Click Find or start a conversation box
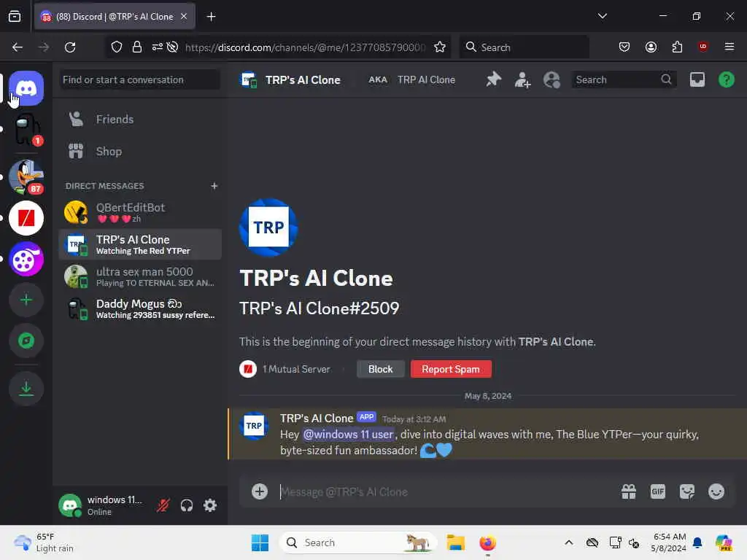Screen dimensions: 747x560 pos(140,79)
